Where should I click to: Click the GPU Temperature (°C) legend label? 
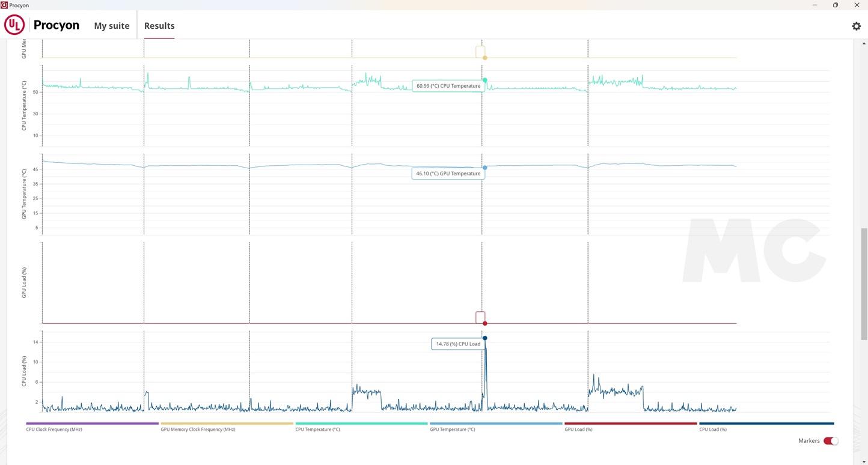452,430
